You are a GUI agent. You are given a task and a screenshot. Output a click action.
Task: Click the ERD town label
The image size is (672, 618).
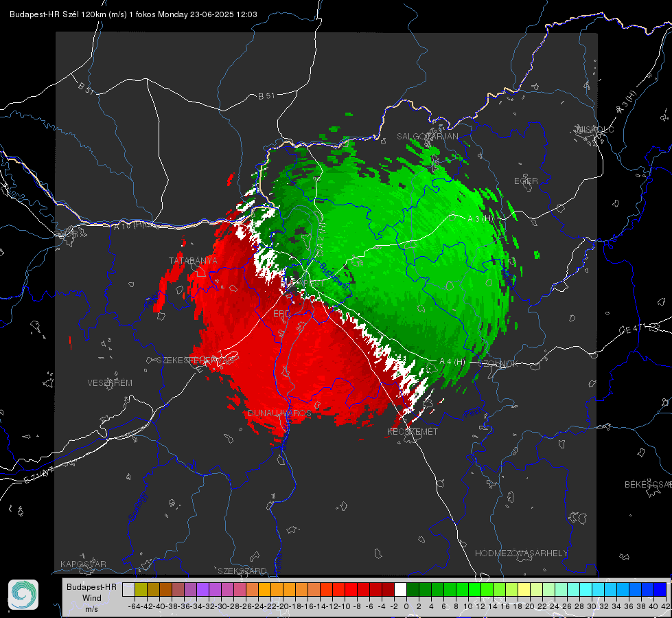pos(281,314)
